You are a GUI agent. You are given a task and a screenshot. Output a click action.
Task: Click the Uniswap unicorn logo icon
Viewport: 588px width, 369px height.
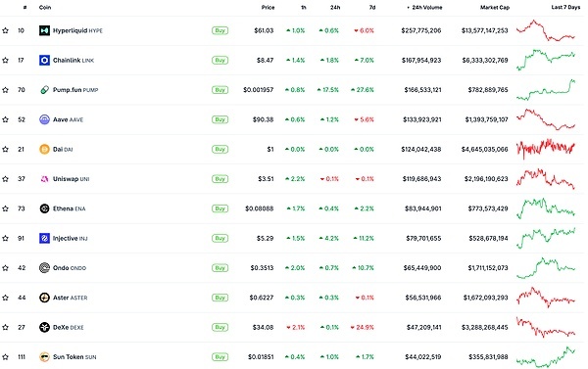[x=44, y=179]
